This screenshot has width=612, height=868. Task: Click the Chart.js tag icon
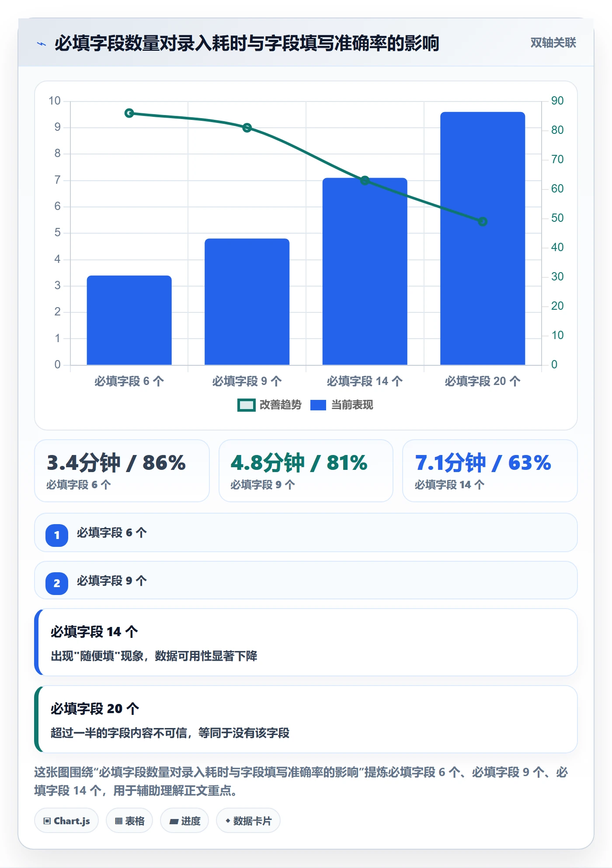[47, 821]
